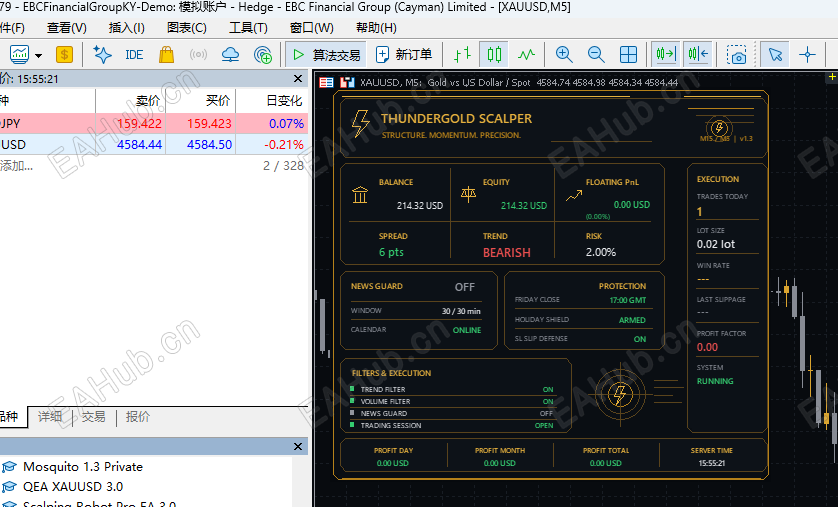Toggle the 算法交易 algo trading button
Screen dimensions: 838x507
pyautogui.click(x=325, y=54)
